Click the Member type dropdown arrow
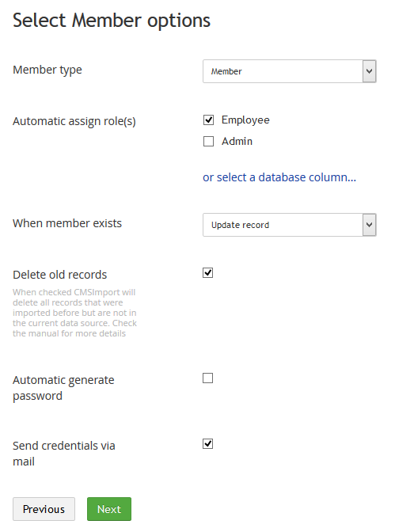This screenshot has height=532, width=395. point(369,71)
